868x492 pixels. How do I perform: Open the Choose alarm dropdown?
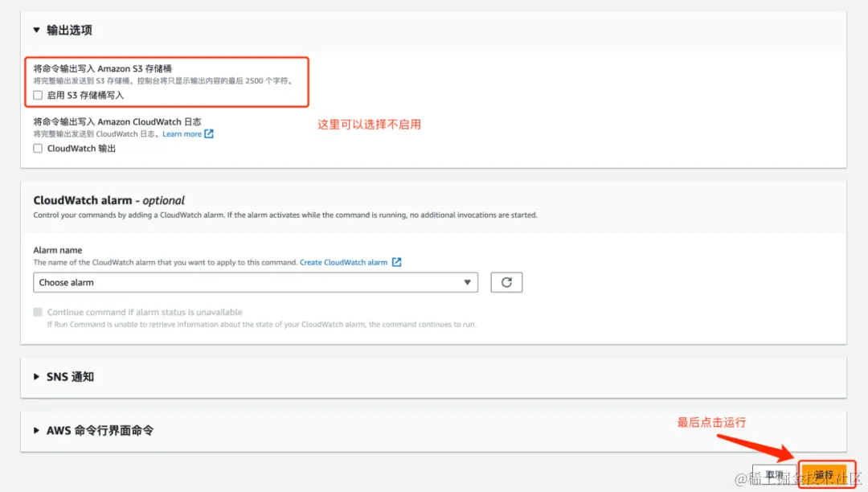(256, 282)
